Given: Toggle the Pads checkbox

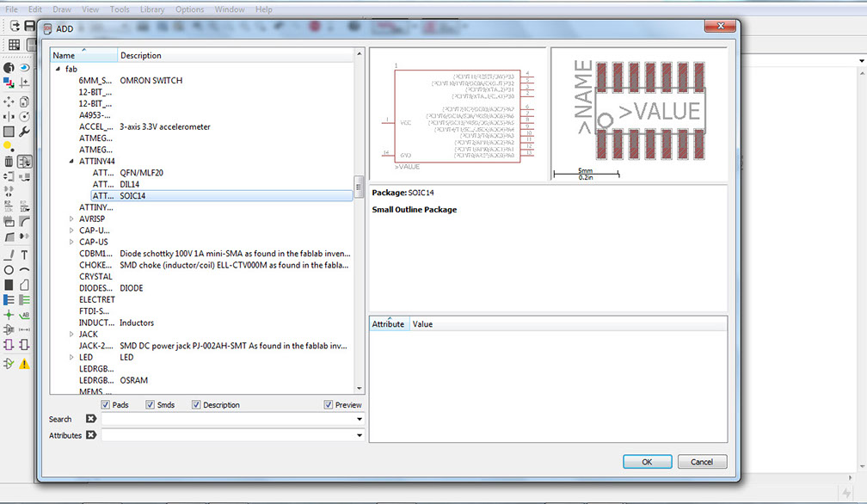Looking at the screenshot, I should click(x=105, y=404).
